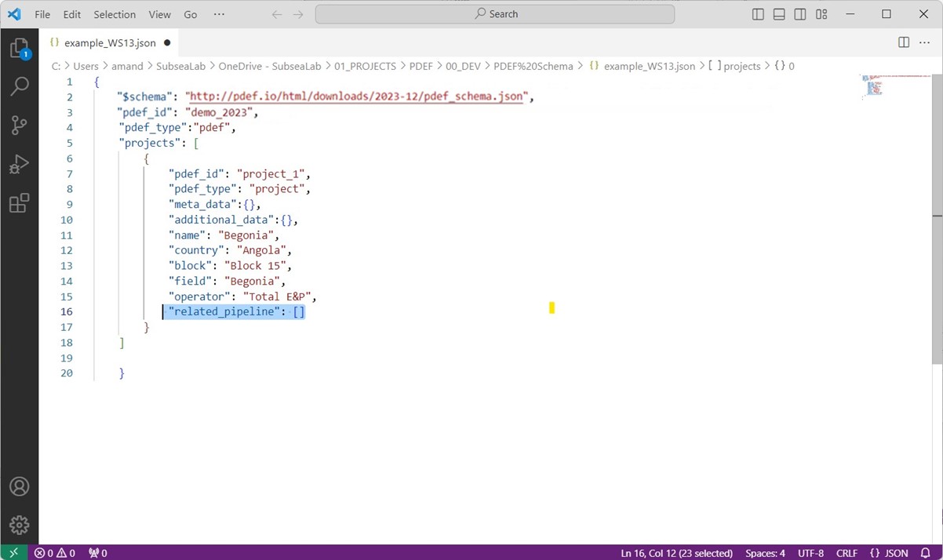Open the Selection menu
The width and height of the screenshot is (943, 560).
[115, 14]
